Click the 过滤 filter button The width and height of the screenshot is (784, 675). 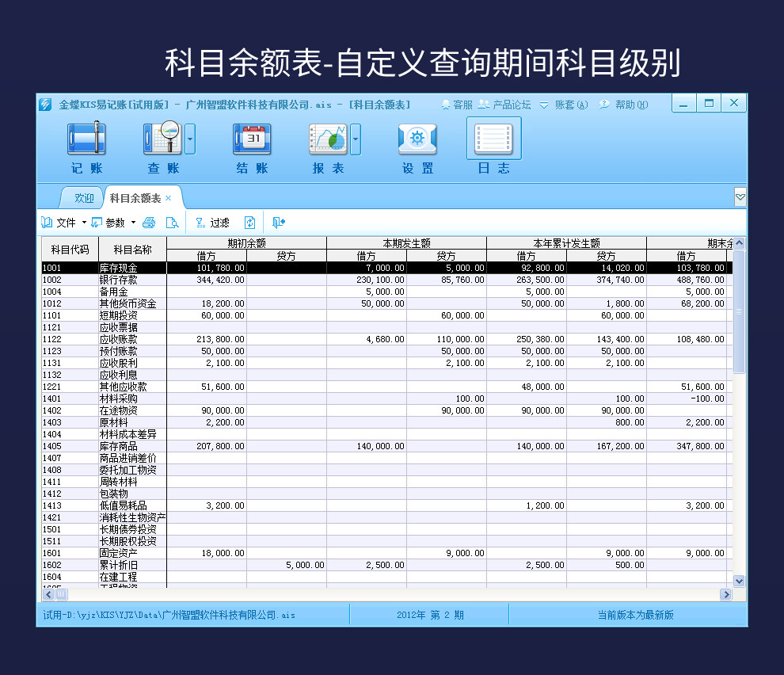pyautogui.click(x=212, y=223)
